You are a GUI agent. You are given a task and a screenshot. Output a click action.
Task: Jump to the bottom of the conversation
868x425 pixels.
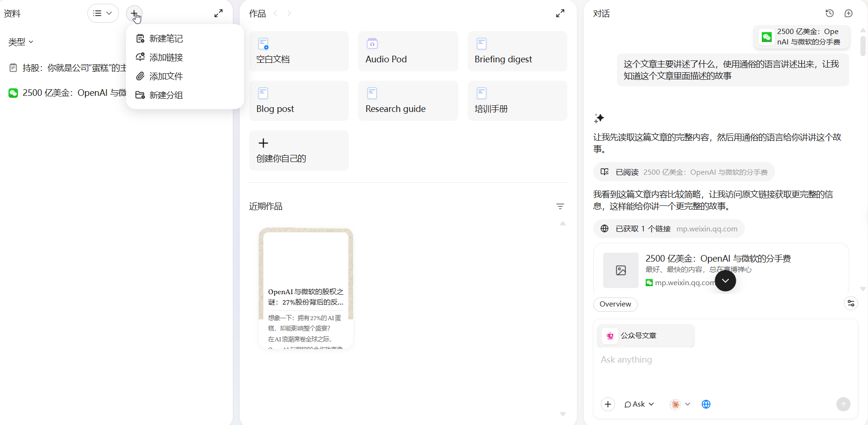(725, 281)
